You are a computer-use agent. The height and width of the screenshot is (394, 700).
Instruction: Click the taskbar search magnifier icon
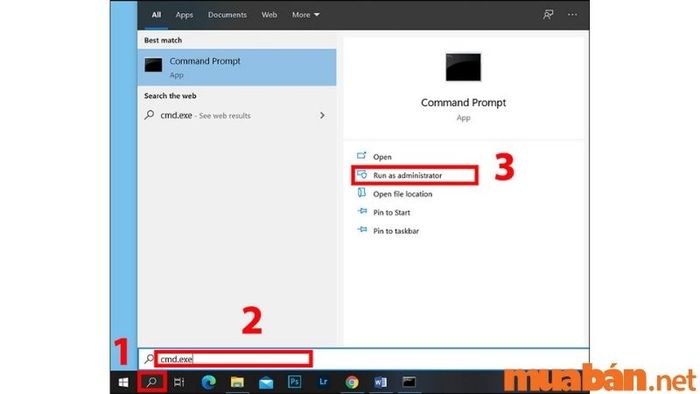(152, 382)
